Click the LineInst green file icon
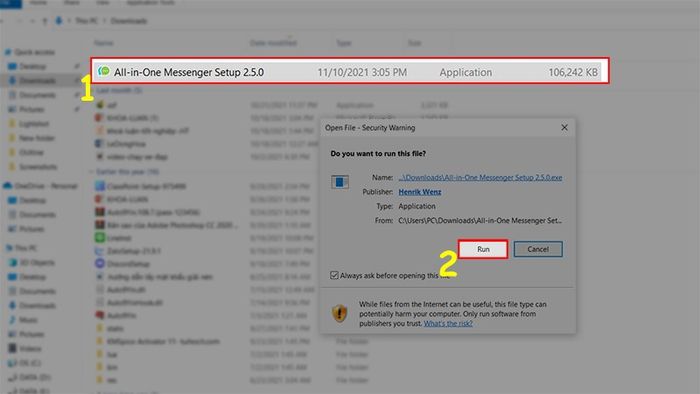The height and width of the screenshot is (394, 700). coord(100,238)
